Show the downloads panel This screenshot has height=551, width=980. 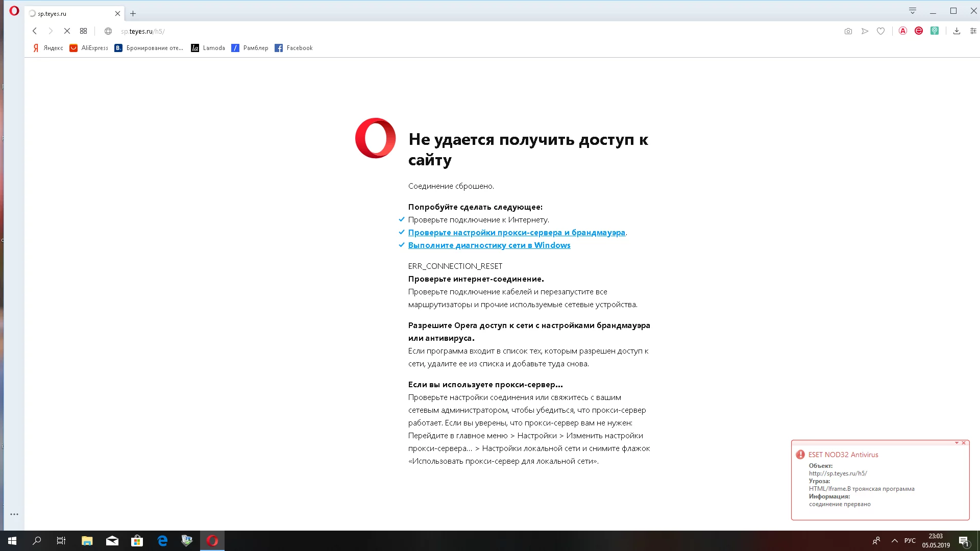[x=957, y=31]
